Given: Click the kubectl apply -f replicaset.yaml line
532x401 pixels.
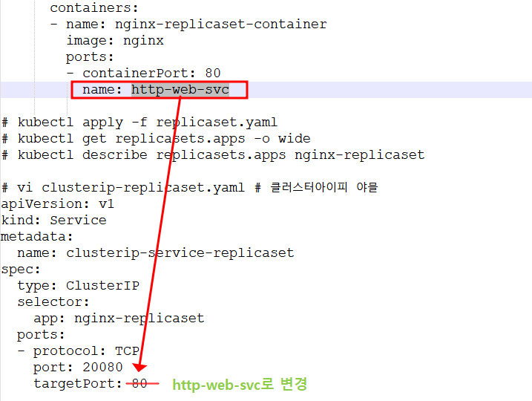Looking at the screenshot, I should pos(139,123).
